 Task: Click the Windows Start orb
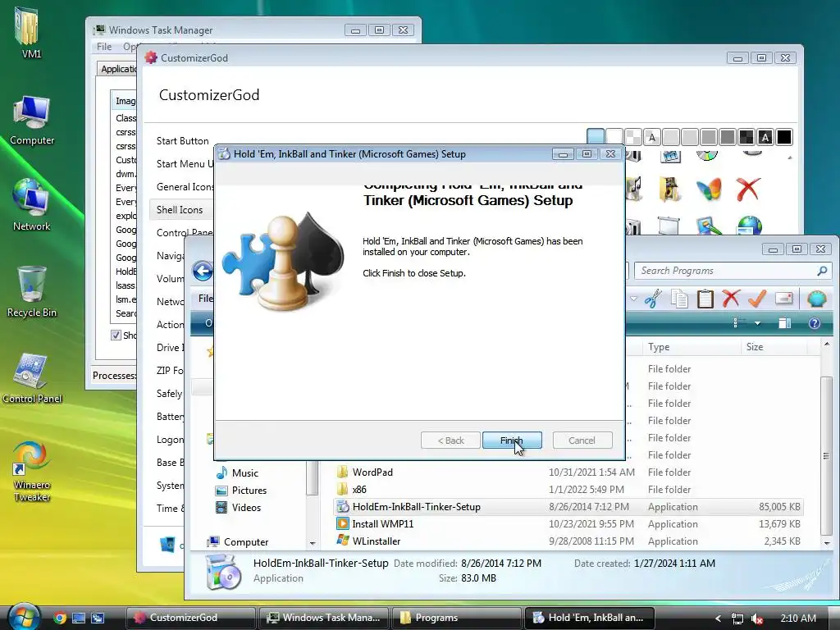[23, 616]
